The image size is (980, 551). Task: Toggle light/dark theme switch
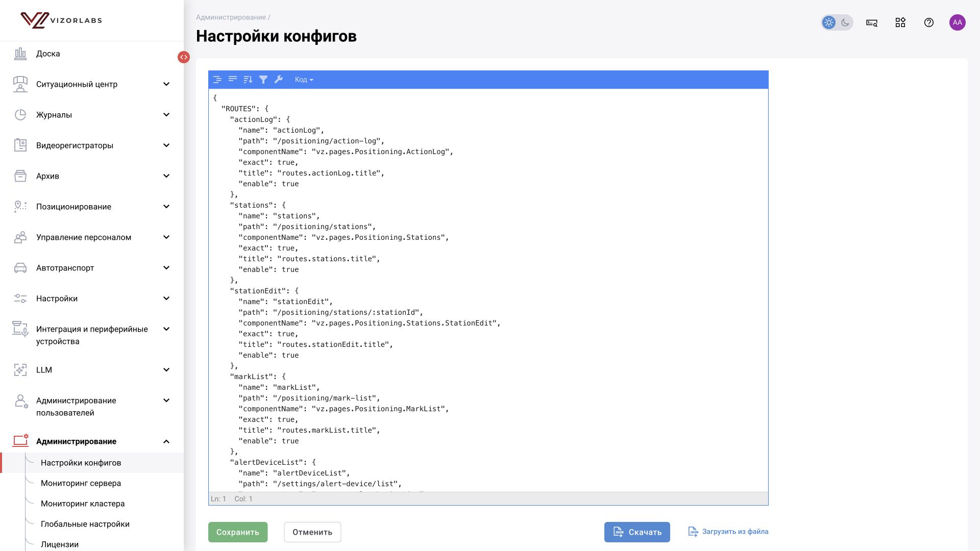(837, 22)
